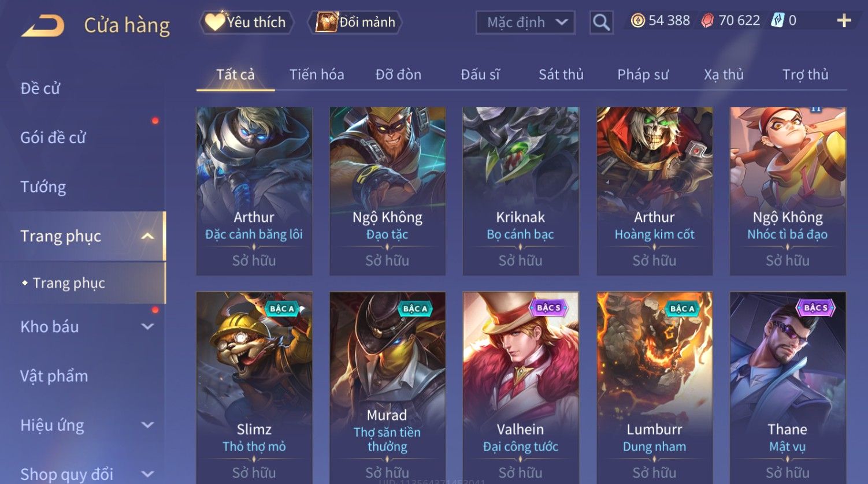The image size is (868, 484).
Task: Open Vật phẩm in the sidebar
Action: pos(54,376)
